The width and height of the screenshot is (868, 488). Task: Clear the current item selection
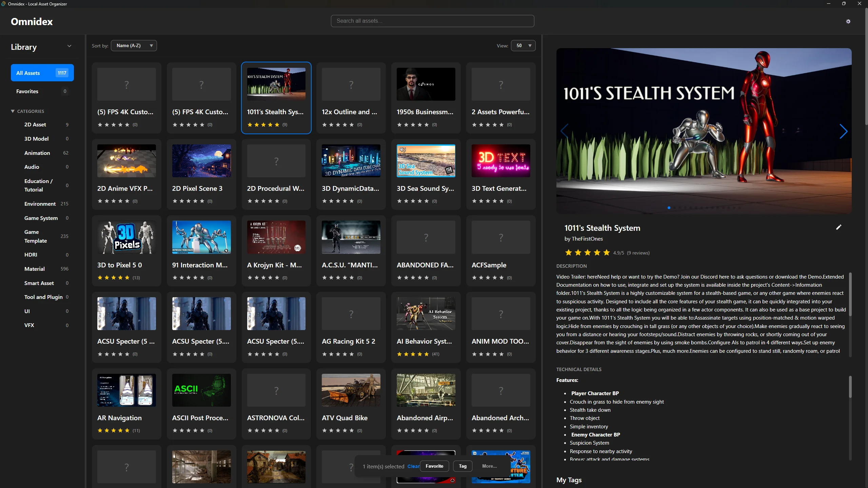413,466
